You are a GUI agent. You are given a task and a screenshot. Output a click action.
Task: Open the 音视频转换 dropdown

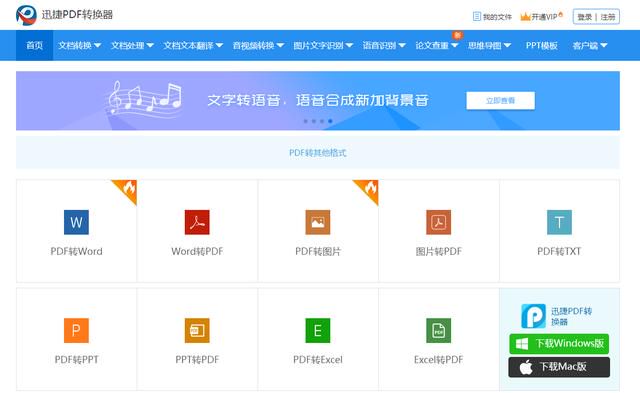[x=258, y=45]
